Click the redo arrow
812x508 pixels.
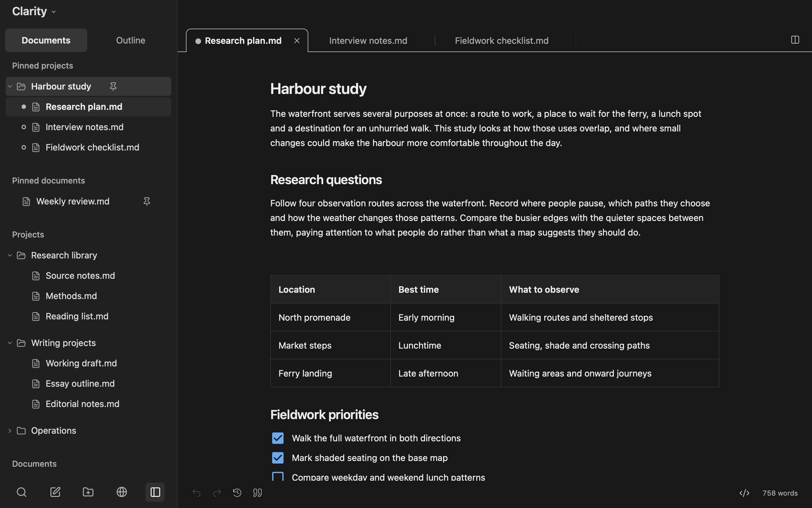coord(217,493)
